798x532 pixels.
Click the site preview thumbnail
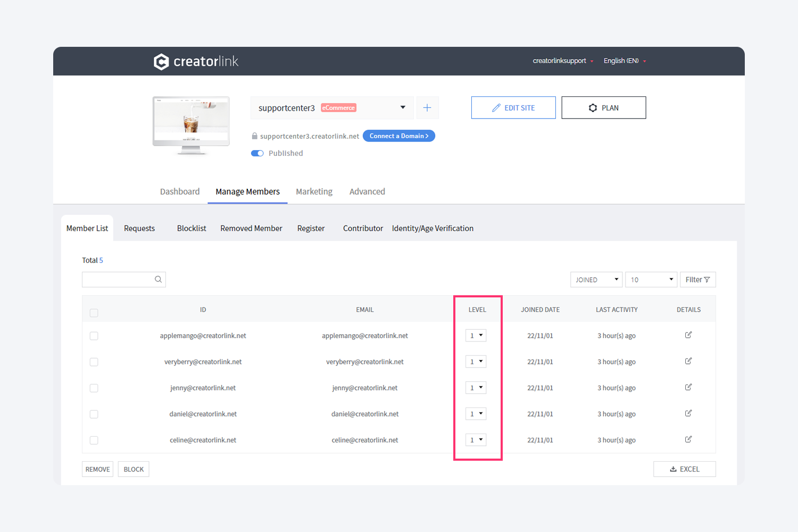click(191, 126)
